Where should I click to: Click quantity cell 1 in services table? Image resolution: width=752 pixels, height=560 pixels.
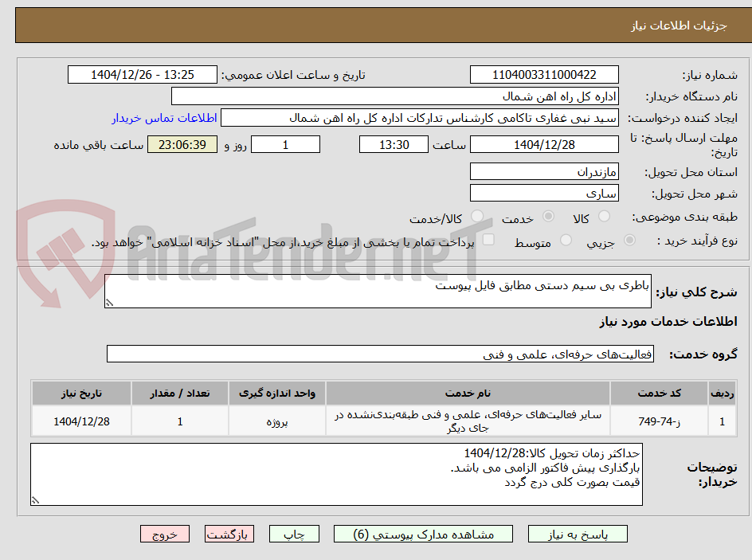point(180,421)
